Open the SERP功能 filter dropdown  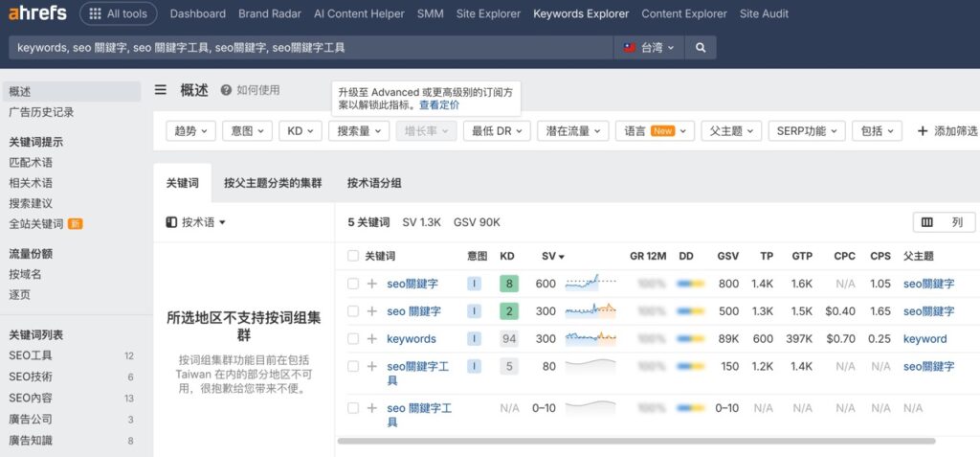coord(807,131)
